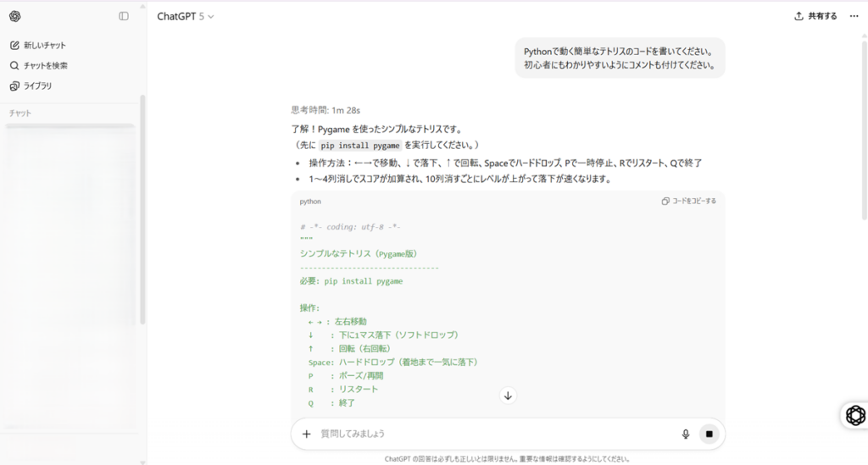Viewport: 868px width, 465px height.
Task: Click the 思考時間: 1m 28s thinking label
Action: tap(325, 110)
